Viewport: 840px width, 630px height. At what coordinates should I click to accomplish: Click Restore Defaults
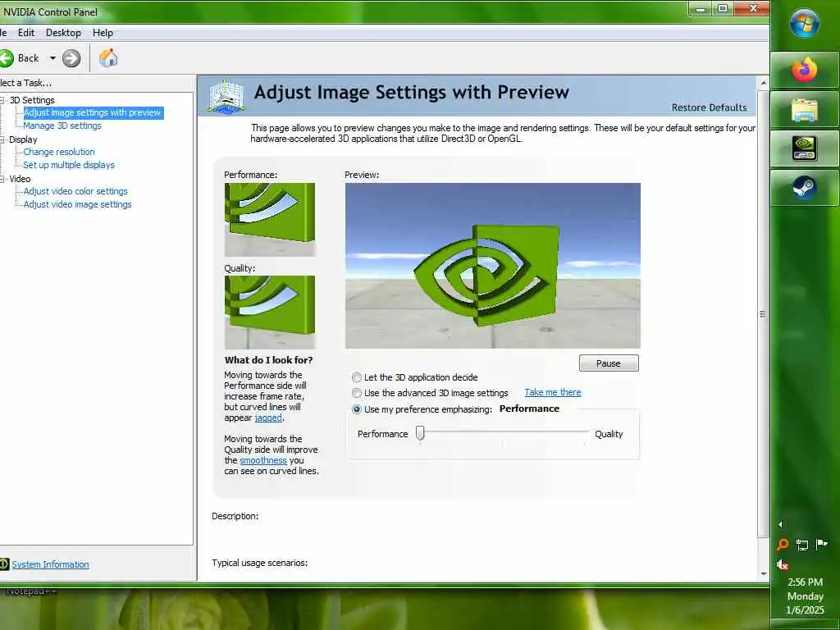click(709, 107)
